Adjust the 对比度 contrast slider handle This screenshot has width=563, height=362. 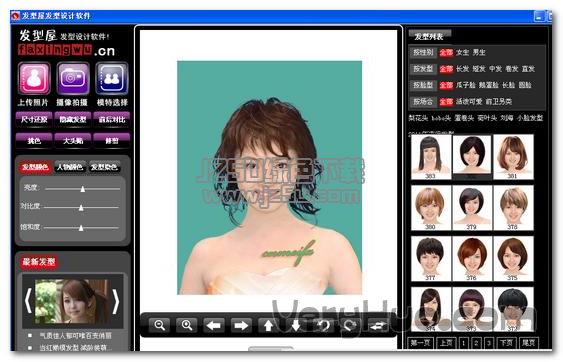pyautogui.click(x=81, y=207)
